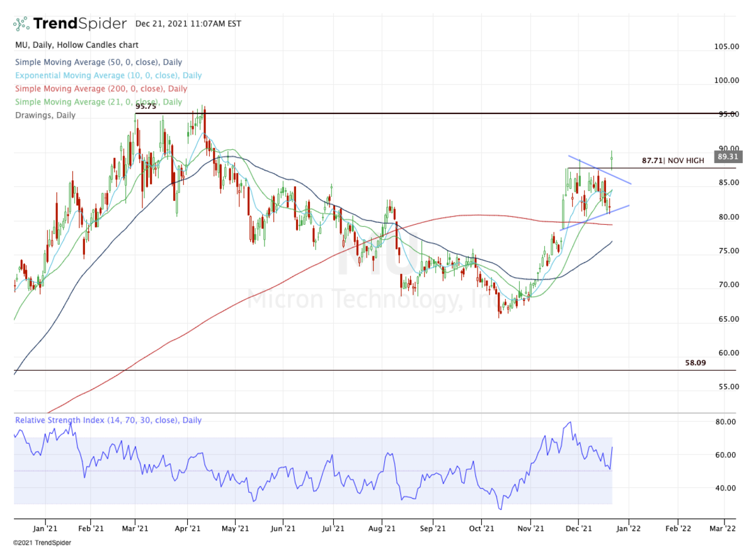Image resolution: width=756 pixels, height=549 pixels.
Task: Open the Relative Strength Index indicator settings
Action: (x=107, y=420)
